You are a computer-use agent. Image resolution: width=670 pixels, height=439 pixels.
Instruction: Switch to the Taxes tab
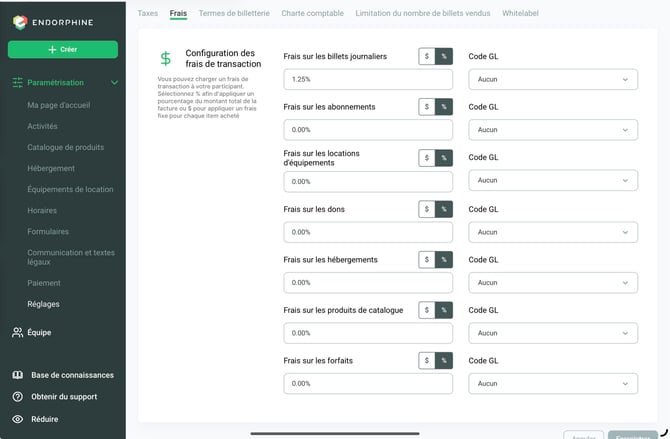[x=147, y=13]
